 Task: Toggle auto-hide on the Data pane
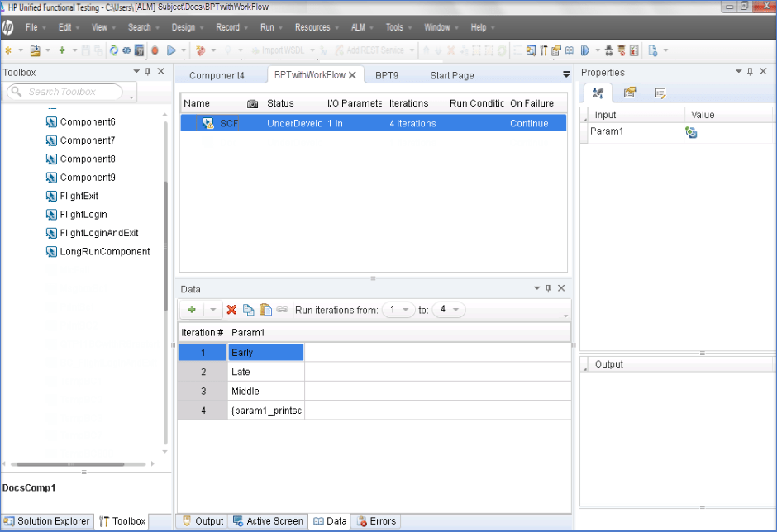[x=548, y=289]
